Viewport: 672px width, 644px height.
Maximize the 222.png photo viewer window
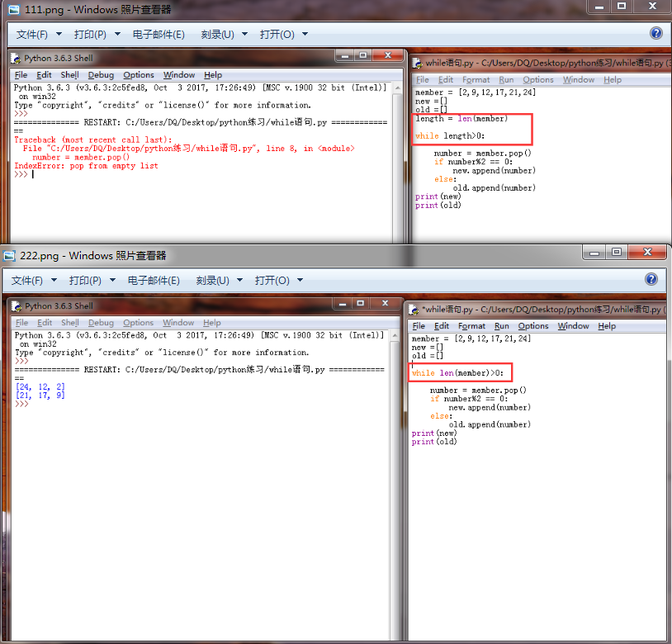[x=617, y=253]
